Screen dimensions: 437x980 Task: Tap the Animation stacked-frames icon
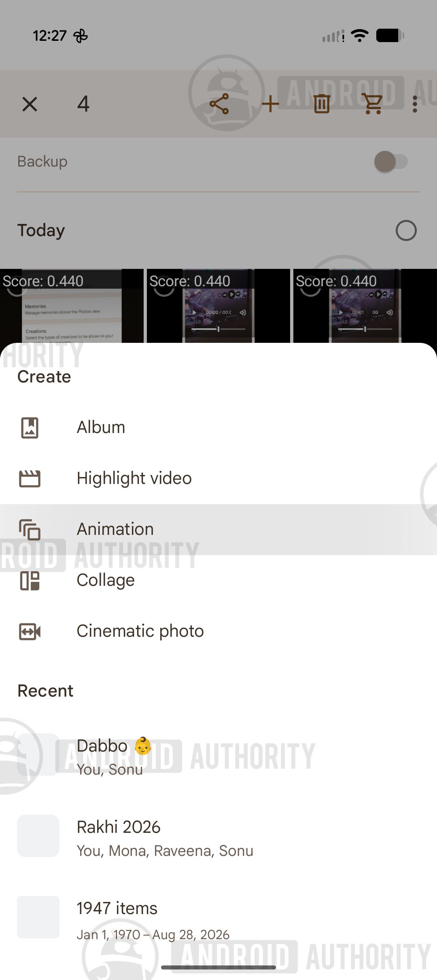point(30,530)
